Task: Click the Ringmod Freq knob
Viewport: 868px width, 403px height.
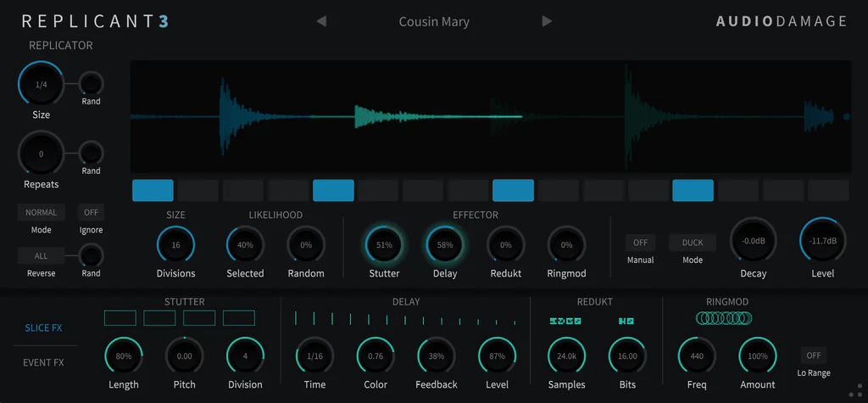Action: [x=697, y=355]
